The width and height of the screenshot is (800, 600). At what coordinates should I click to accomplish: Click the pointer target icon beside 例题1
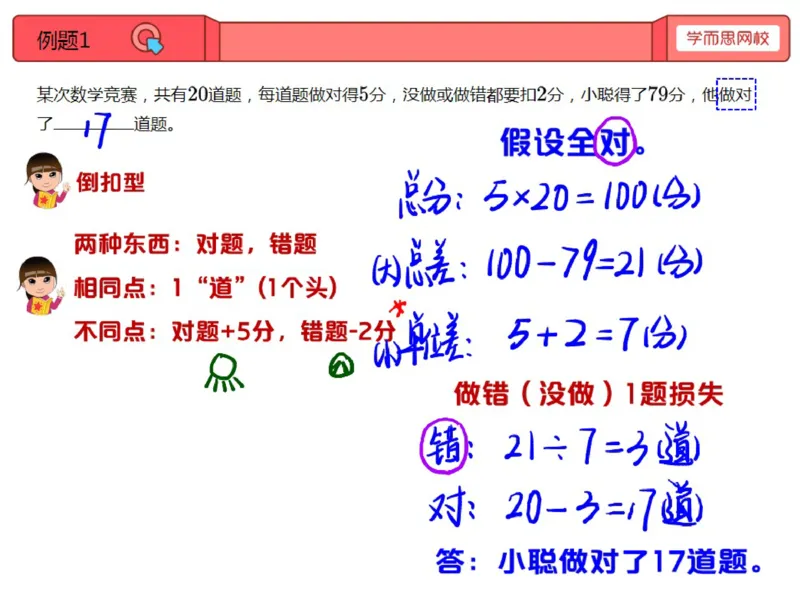(147, 39)
